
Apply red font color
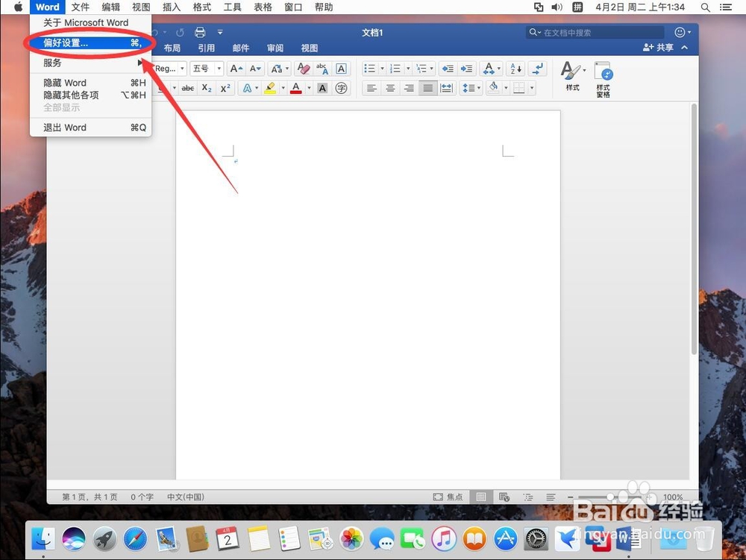coord(296,88)
